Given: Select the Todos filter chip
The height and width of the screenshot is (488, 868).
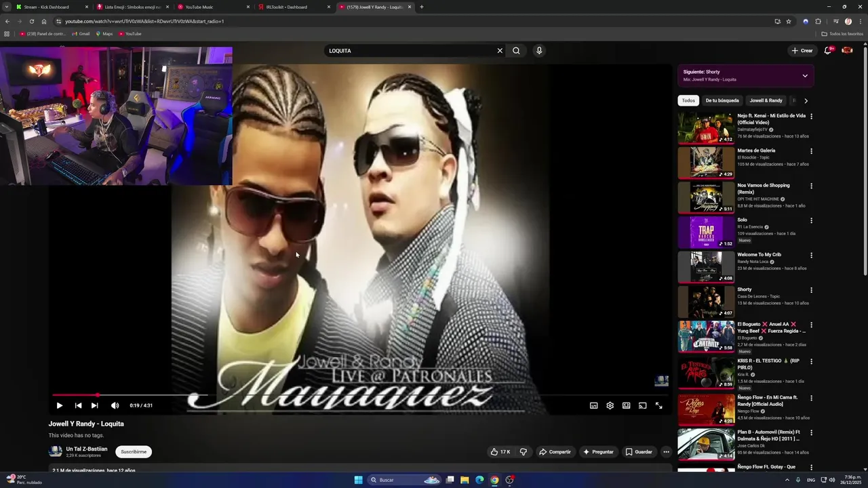Looking at the screenshot, I should coord(688,100).
